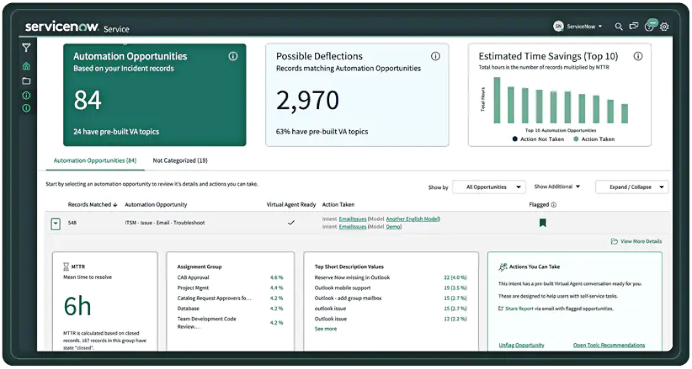Click info icon next to Flagged column
The image size is (692, 369).
(x=554, y=205)
